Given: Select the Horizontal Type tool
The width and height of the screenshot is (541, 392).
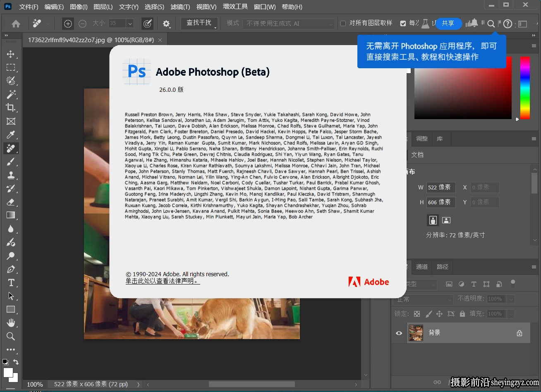Looking at the screenshot, I should [x=11, y=283].
